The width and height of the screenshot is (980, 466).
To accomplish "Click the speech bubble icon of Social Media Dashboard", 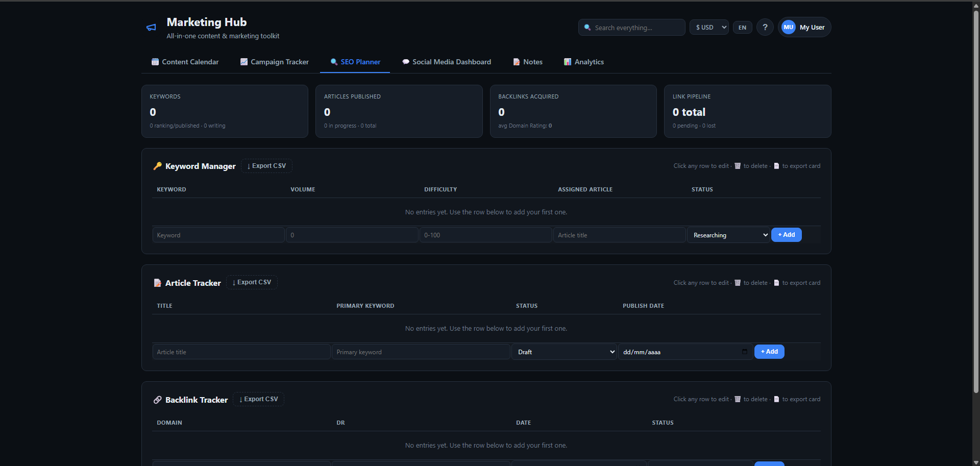I will pos(406,62).
